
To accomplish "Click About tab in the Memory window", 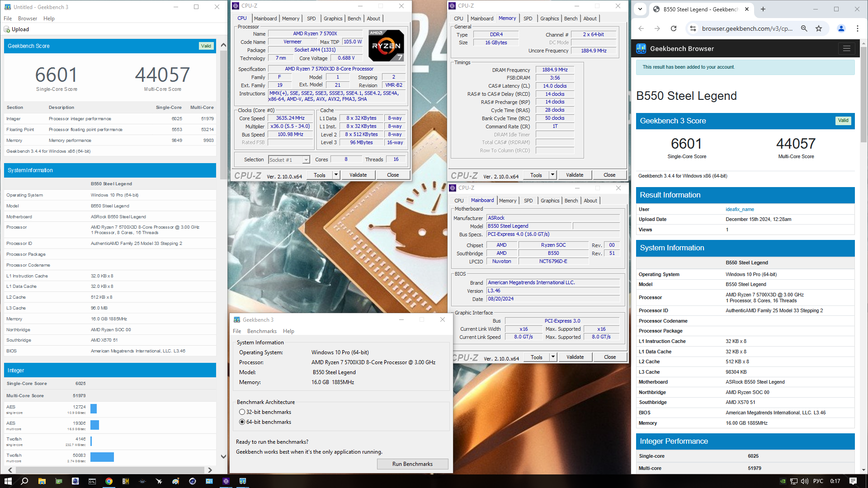I will point(590,19).
